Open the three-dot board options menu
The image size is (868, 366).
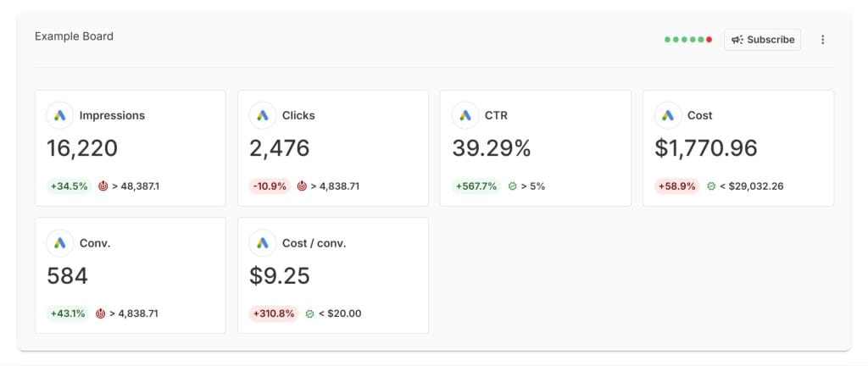(822, 40)
